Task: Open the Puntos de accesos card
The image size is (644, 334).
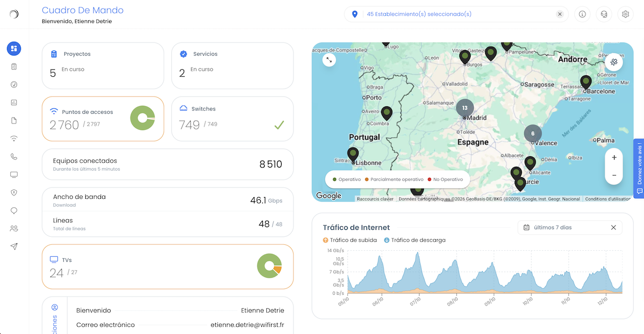Action: coord(103,119)
